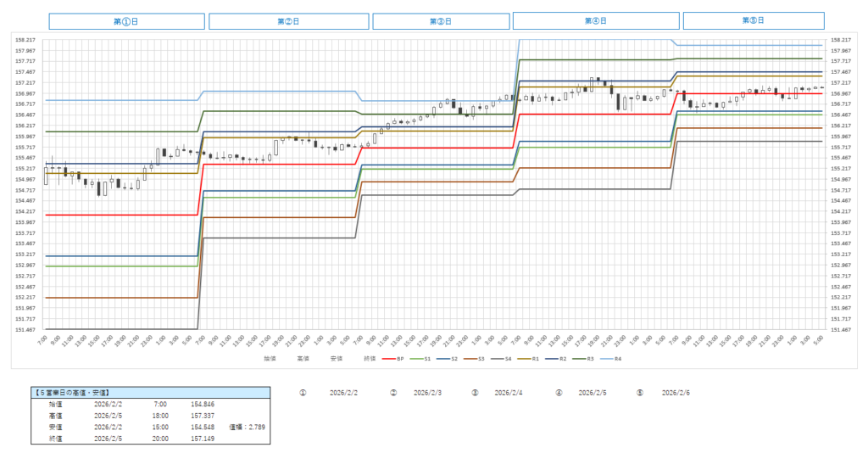Click the blue S2 legend entry
This screenshot has width=868, height=453.
coord(449,359)
